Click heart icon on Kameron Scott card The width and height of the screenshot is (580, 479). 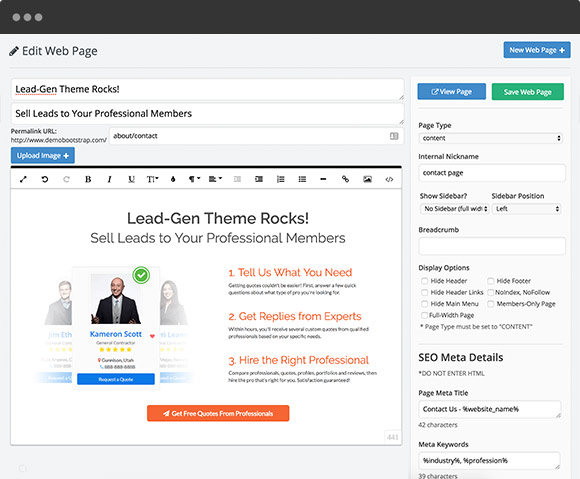pyautogui.click(x=152, y=336)
